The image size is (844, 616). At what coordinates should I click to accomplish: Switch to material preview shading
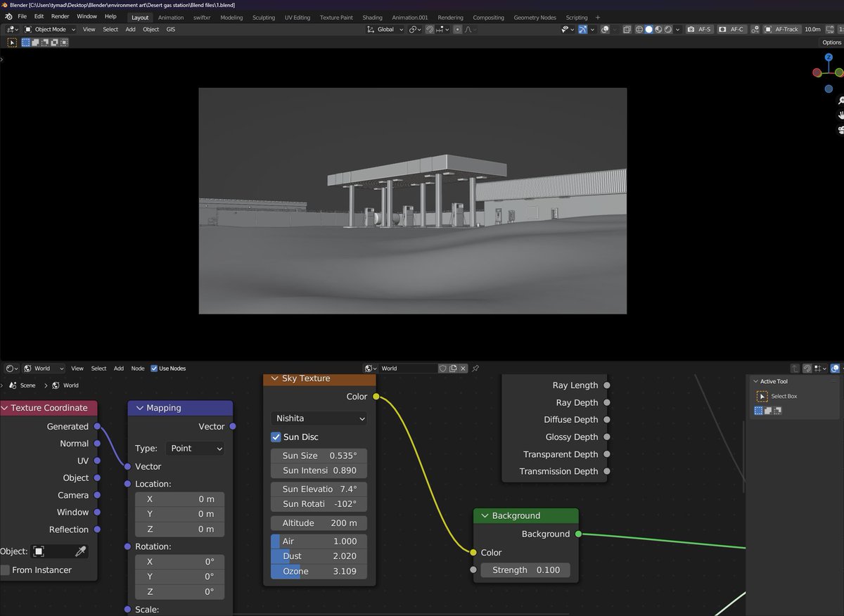pos(658,30)
